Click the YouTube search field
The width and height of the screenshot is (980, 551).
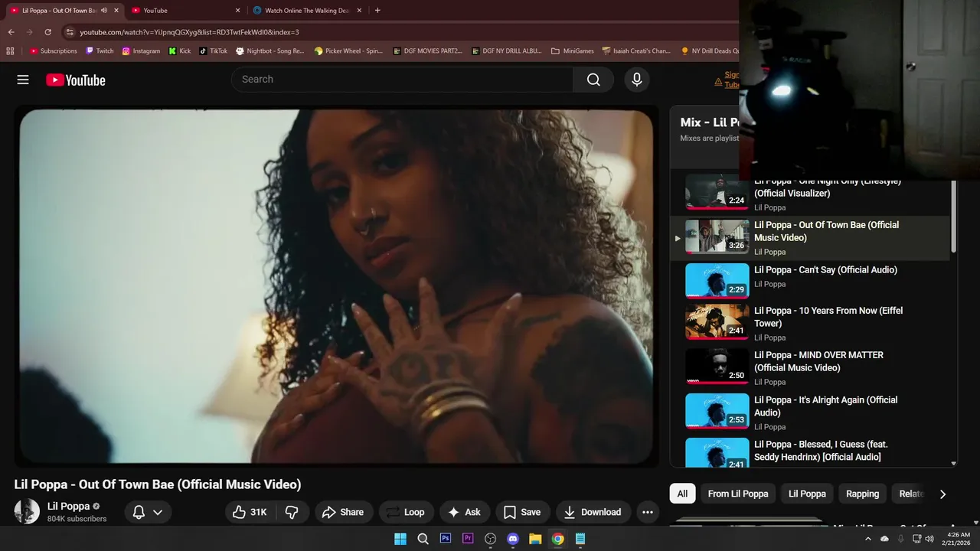(x=403, y=80)
